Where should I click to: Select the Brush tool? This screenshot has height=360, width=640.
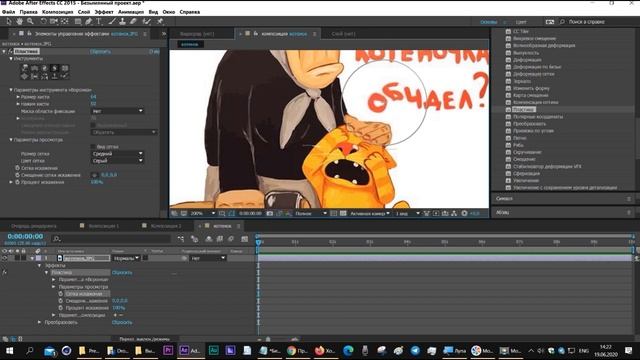(x=112, y=21)
